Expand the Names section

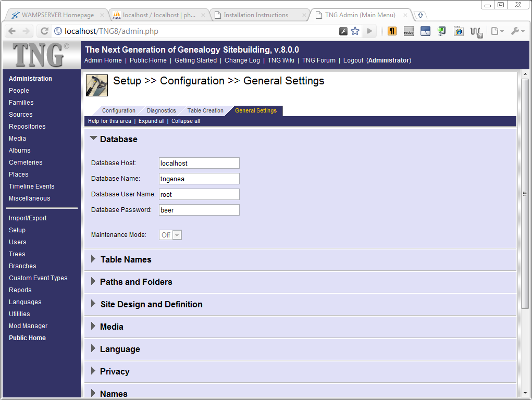pyautogui.click(x=93, y=393)
